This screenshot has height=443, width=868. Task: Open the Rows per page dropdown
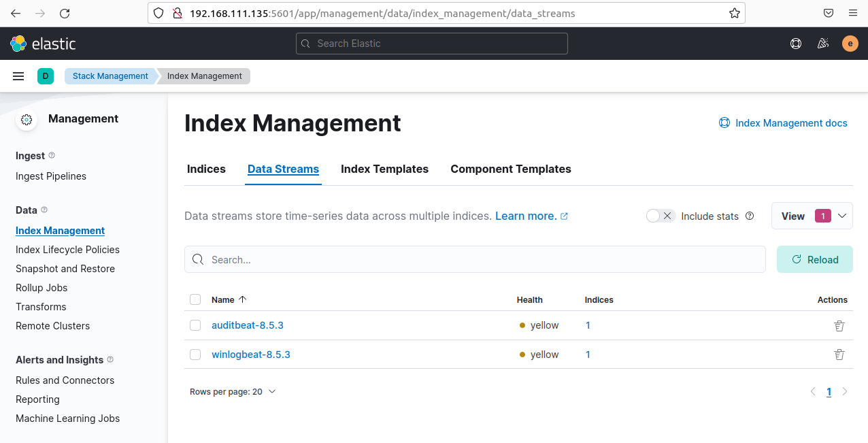pos(233,392)
